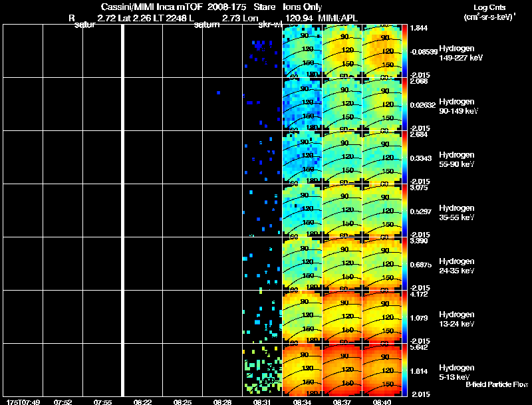This screenshot has height=405, width=532.
Task: Click the 08:40 image in the 5-13 keV row
Action: coord(382,370)
